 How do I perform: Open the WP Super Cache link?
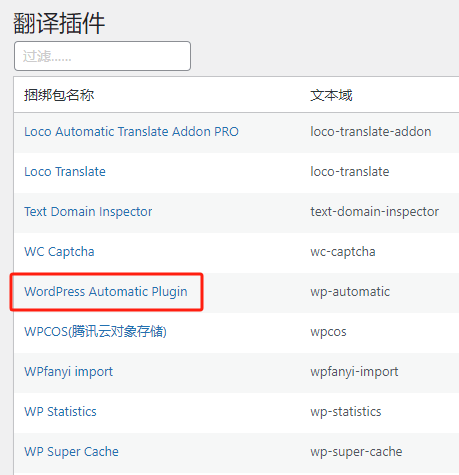(71, 452)
